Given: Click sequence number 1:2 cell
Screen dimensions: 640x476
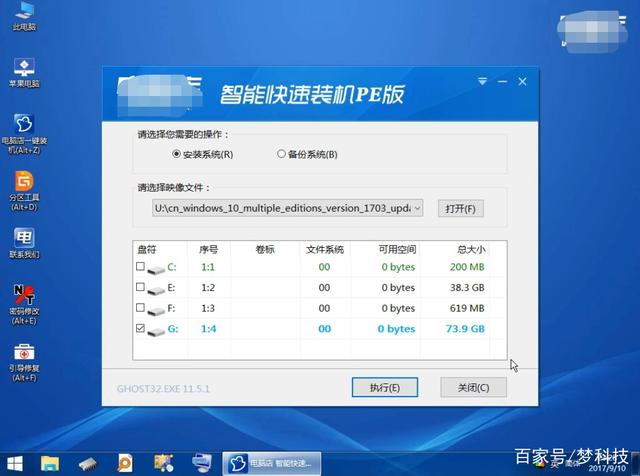Looking at the screenshot, I should click(208, 287).
